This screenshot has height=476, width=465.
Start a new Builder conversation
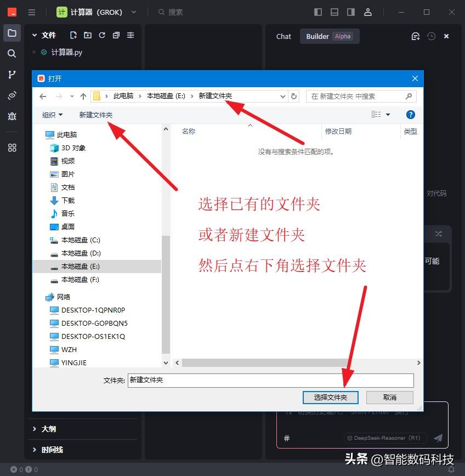[x=415, y=36]
